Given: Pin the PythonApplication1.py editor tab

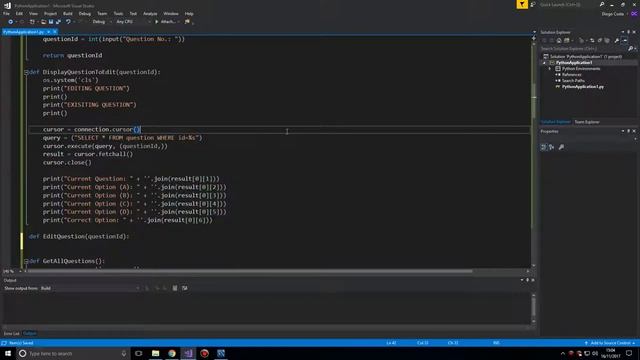Looking at the screenshot, I should click(49, 32).
